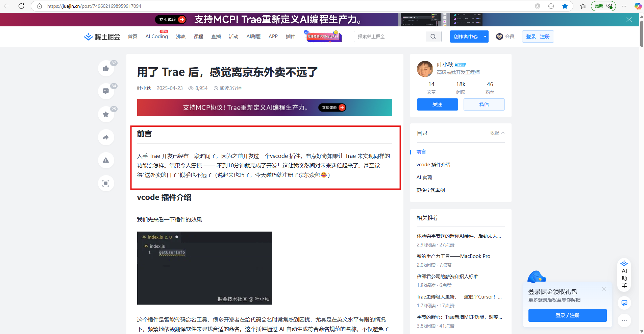644x334 pixels.
Task: Open the Copilot icon in browser
Action: pyautogui.click(x=638, y=6)
